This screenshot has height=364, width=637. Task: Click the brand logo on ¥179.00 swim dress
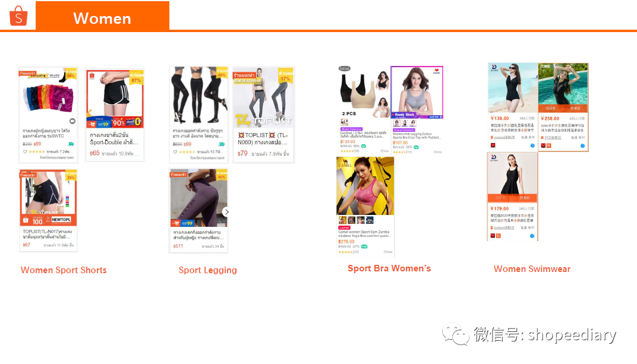click(494, 158)
